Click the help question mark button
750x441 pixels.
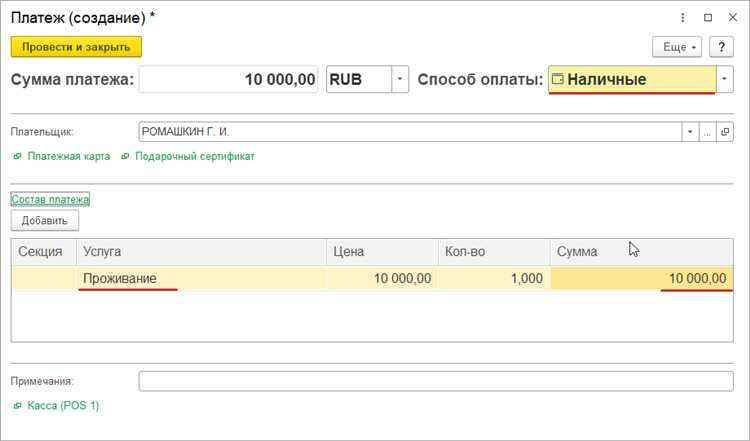721,47
